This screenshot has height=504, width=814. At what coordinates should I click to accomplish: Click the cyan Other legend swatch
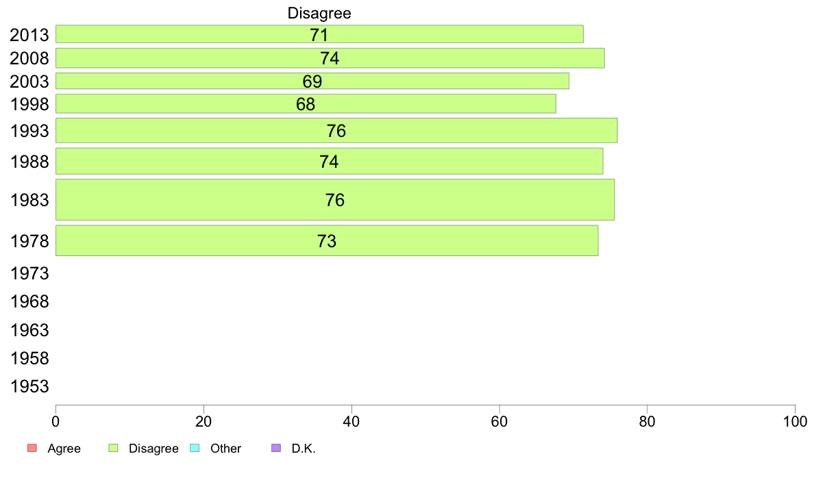click(195, 448)
